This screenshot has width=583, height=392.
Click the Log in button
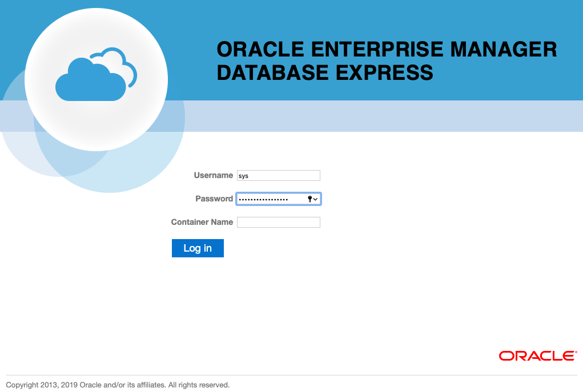(x=198, y=248)
